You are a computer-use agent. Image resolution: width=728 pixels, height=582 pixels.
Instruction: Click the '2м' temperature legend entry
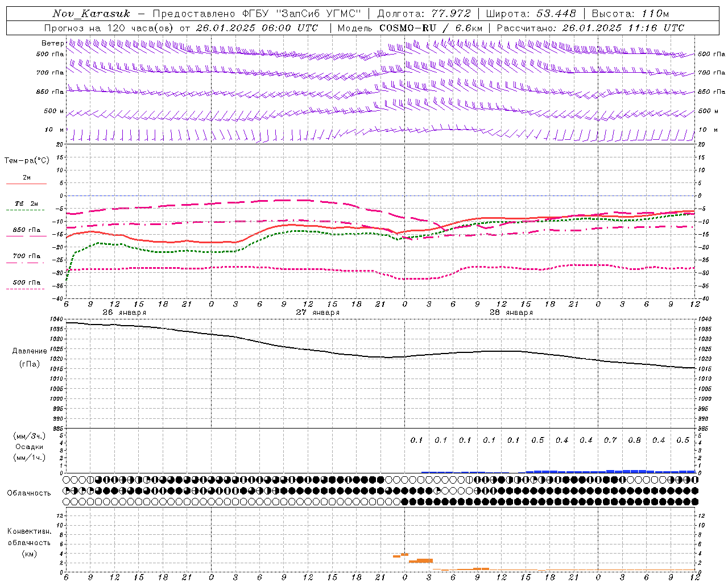pos(26,178)
